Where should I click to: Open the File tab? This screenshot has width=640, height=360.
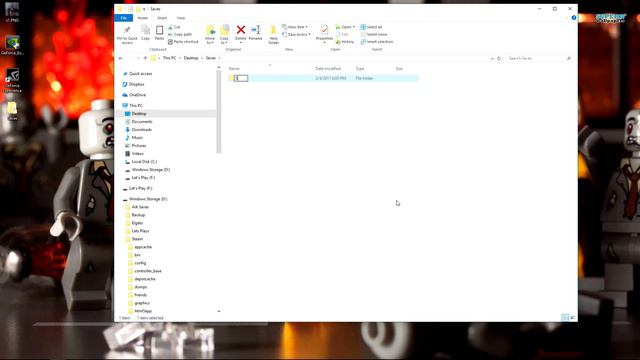124,18
